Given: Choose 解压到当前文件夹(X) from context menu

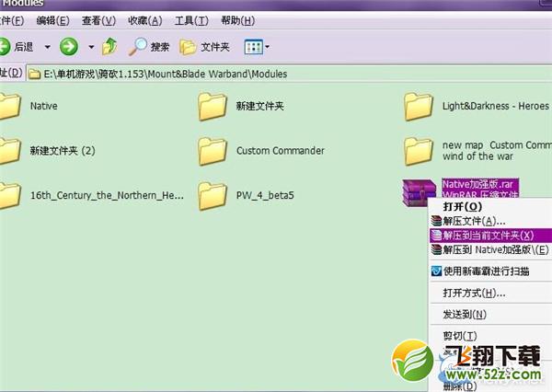Looking at the screenshot, I should pos(488,236).
